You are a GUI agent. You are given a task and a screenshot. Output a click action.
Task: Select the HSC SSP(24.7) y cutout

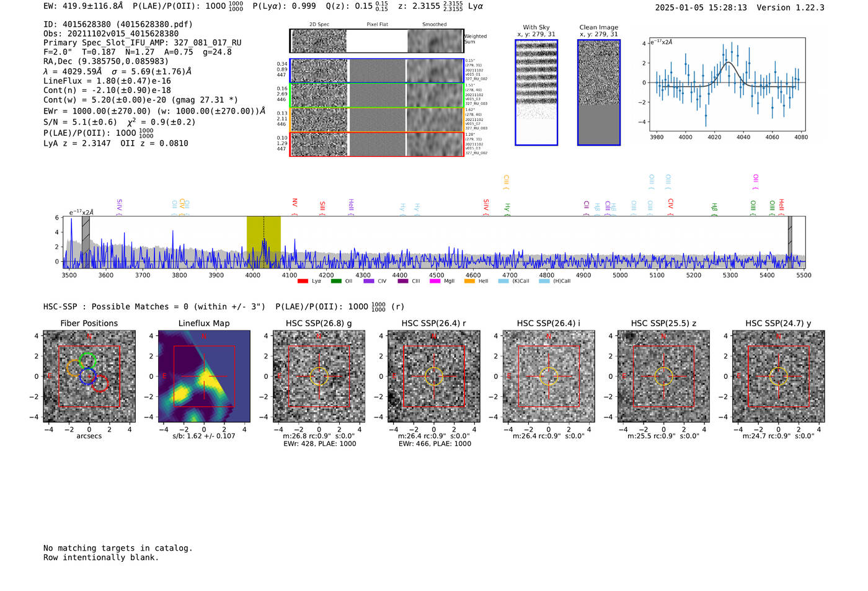779,376
